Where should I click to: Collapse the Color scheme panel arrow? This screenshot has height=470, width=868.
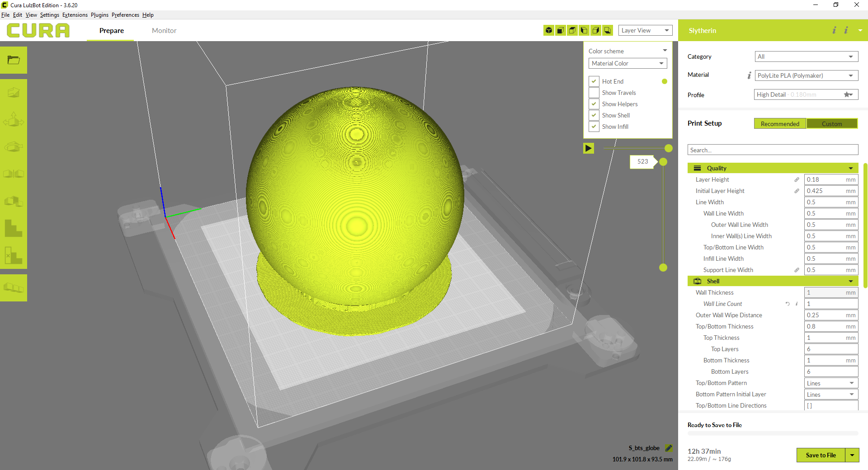665,51
